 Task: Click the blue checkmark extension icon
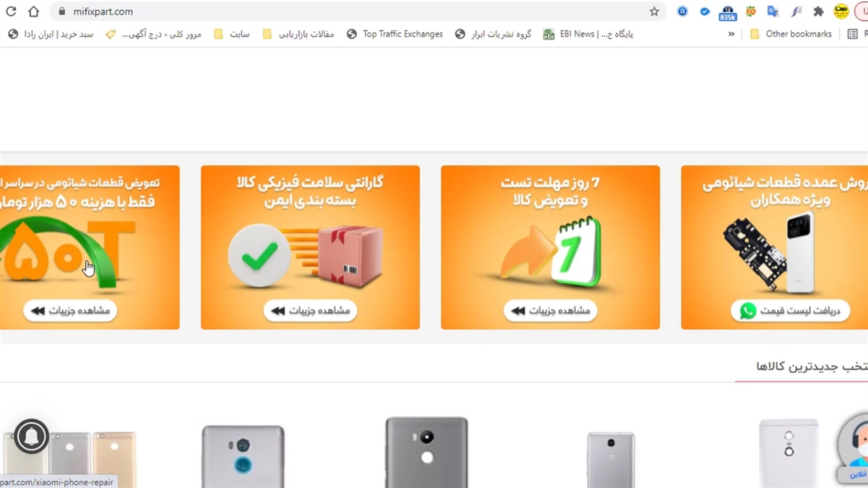click(x=705, y=12)
